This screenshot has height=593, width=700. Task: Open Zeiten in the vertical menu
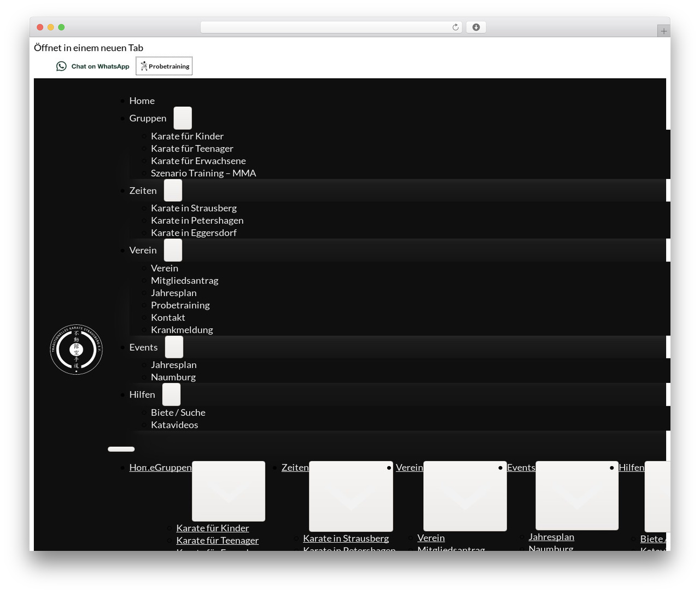pos(143,190)
